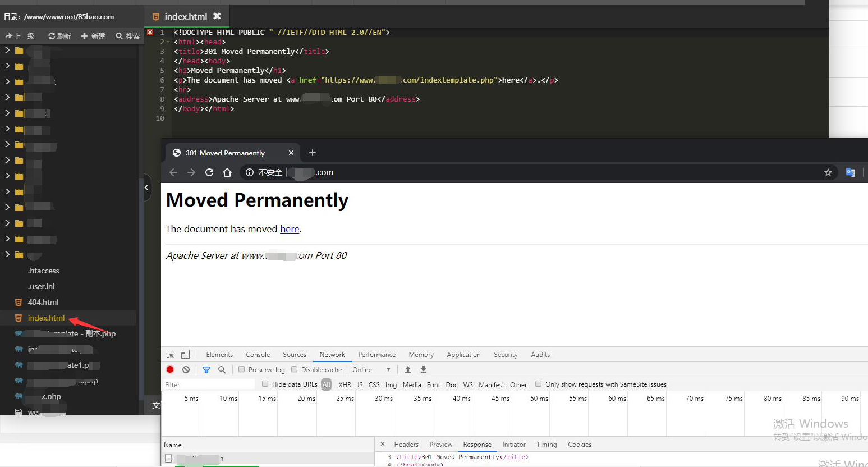
Task: Open network search with magnifier icon
Action: (222, 369)
